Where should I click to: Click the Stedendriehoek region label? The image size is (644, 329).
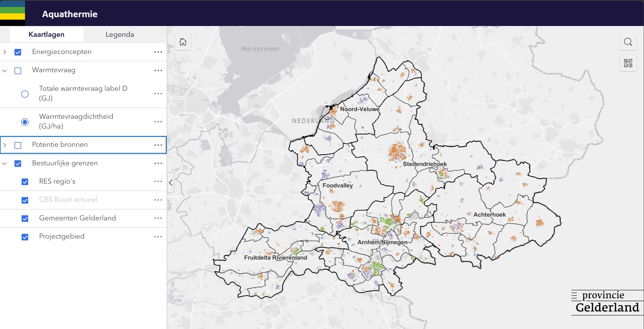(425, 164)
